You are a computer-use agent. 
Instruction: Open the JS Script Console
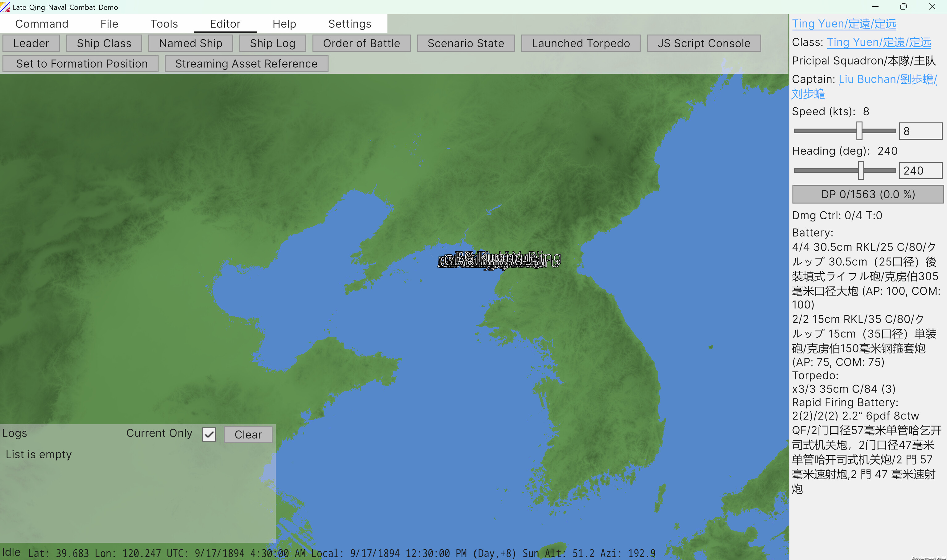click(x=704, y=43)
